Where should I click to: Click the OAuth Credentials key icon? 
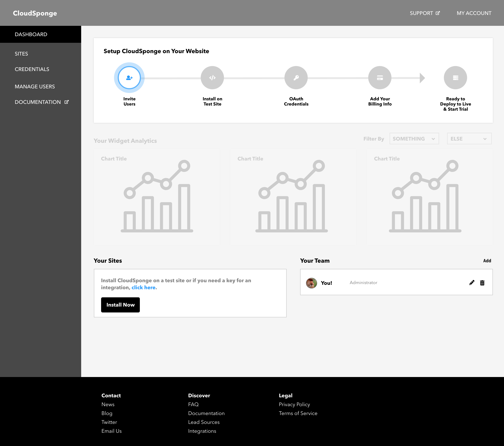pyautogui.click(x=296, y=78)
